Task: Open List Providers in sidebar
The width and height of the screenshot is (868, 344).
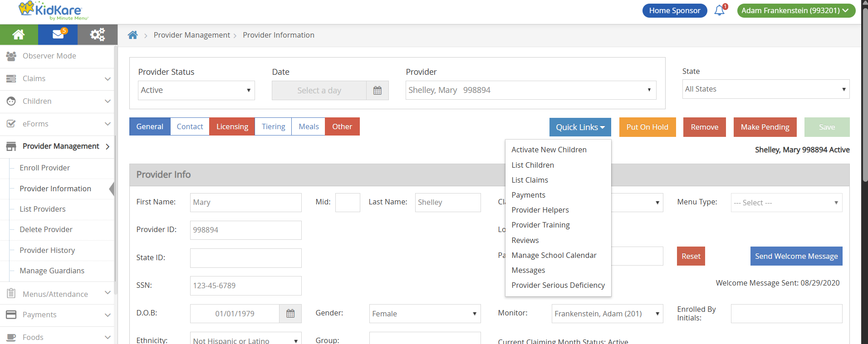Action: point(43,209)
